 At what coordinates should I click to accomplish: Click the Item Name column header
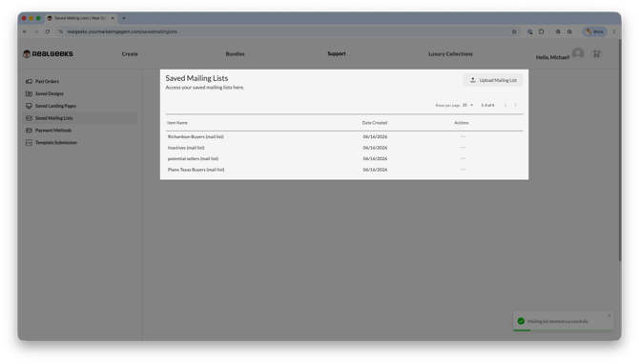(177, 123)
